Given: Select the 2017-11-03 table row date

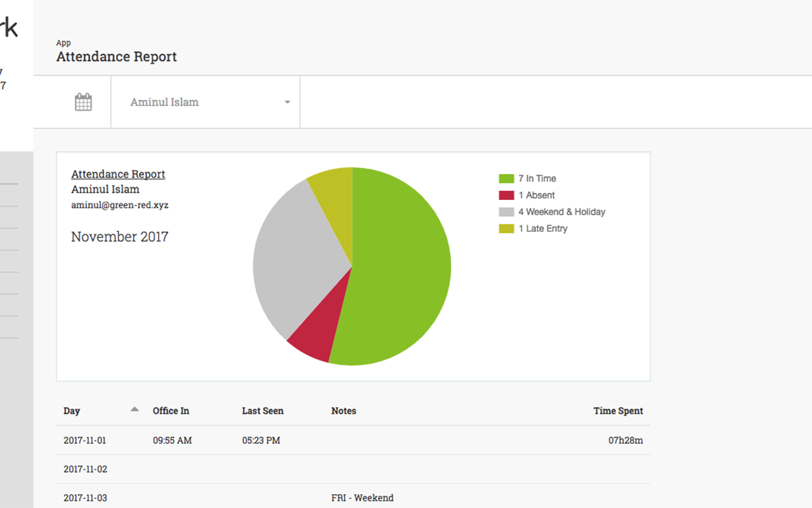Looking at the screenshot, I should (x=85, y=498).
